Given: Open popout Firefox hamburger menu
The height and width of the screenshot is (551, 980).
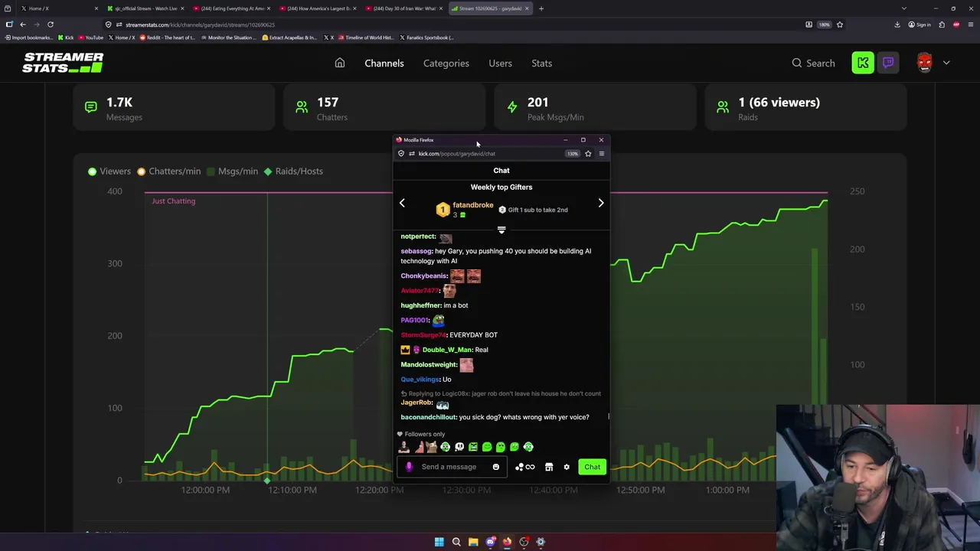Looking at the screenshot, I should (x=601, y=154).
